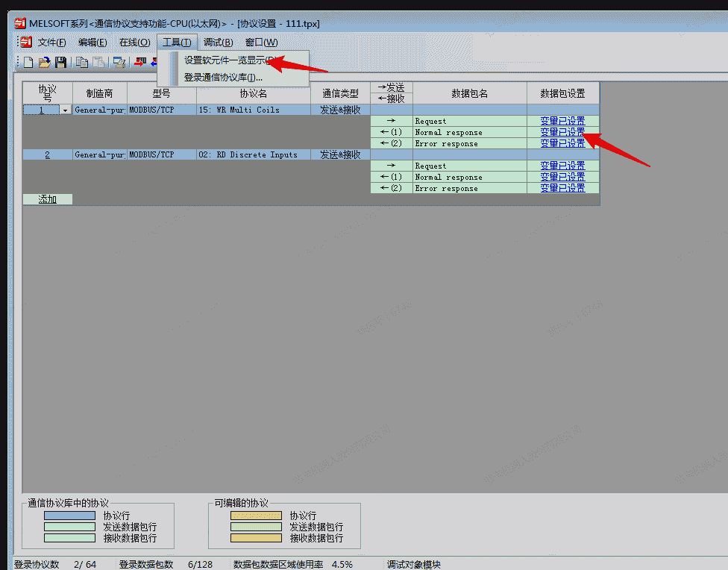Click the device list display toolbar icon
Screen dimensions: 728x570
click(x=119, y=63)
